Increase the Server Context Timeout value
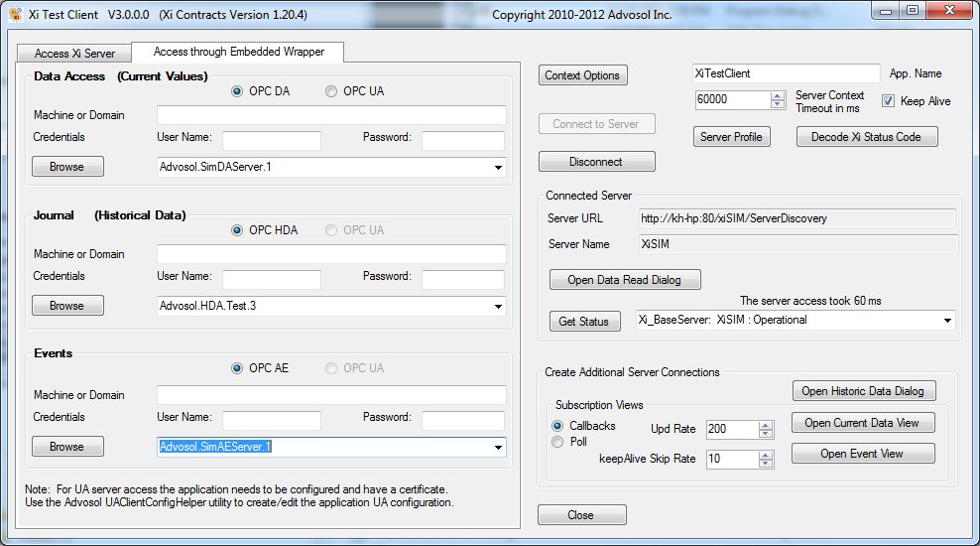This screenshot has width=980, height=546. pyautogui.click(x=778, y=95)
